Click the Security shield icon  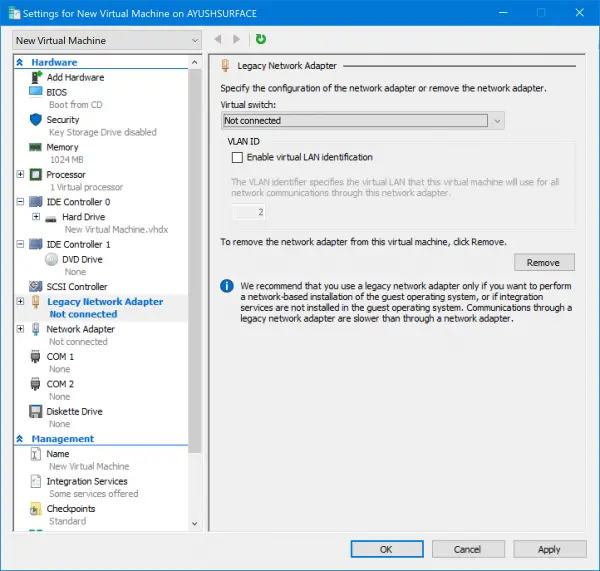(36, 120)
